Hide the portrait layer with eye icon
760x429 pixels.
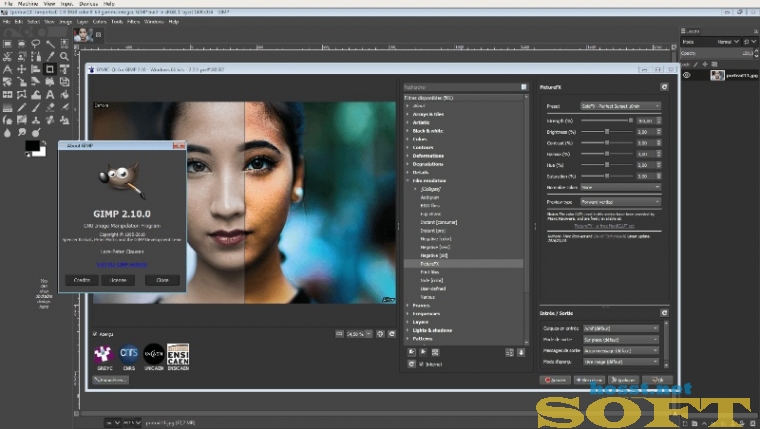coord(686,75)
